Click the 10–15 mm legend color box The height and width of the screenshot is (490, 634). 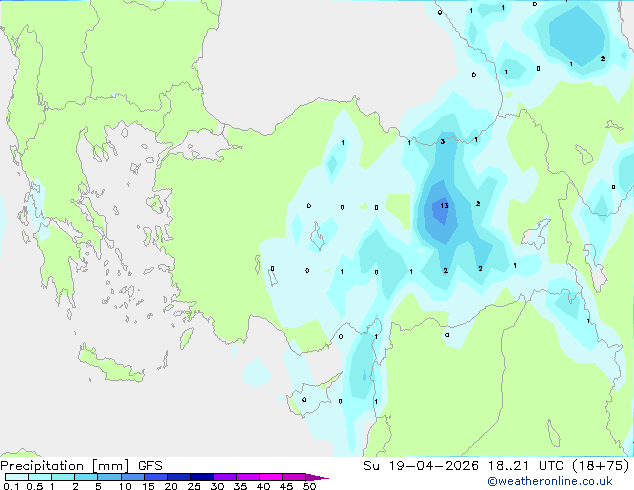(132, 477)
